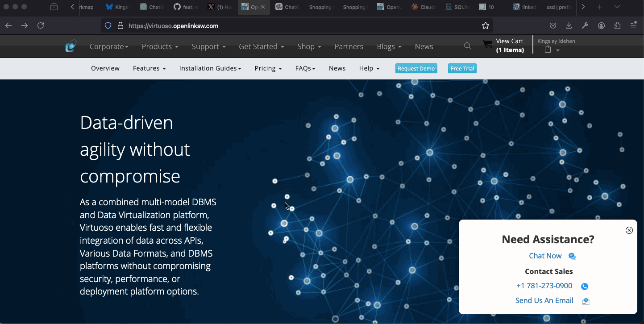Expand the Features submenu

pyautogui.click(x=150, y=68)
